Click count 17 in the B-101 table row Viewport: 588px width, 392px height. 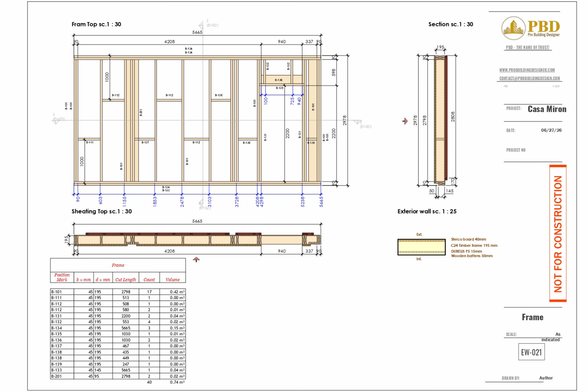pyautogui.click(x=149, y=292)
